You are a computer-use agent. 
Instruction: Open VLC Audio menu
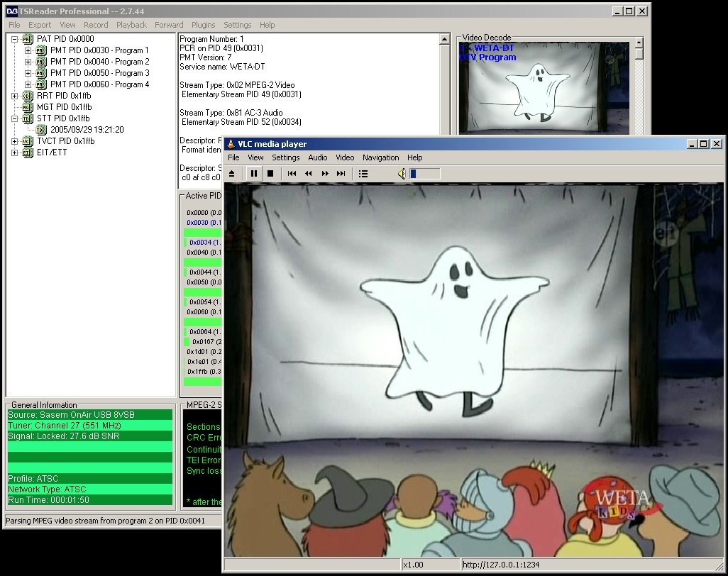(318, 157)
